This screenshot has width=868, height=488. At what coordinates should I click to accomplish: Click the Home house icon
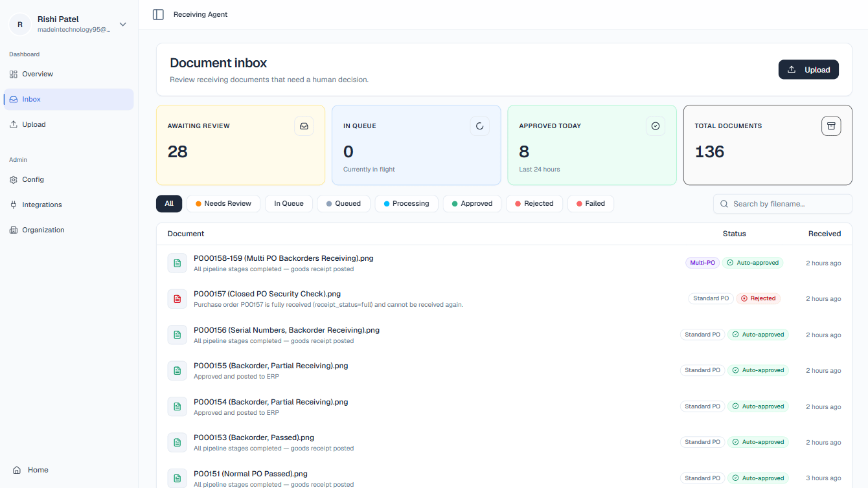(17, 471)
